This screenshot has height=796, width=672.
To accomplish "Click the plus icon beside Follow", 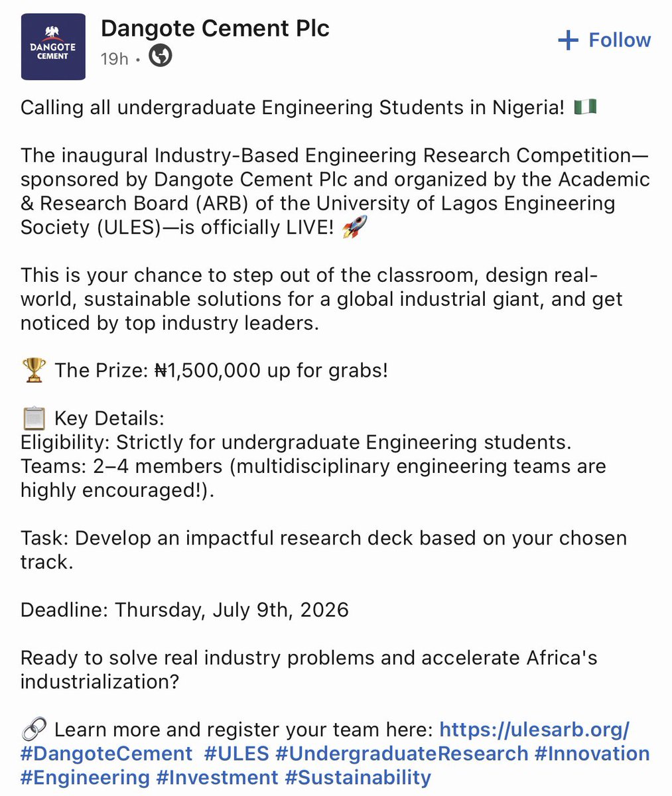I will point(569,40).
